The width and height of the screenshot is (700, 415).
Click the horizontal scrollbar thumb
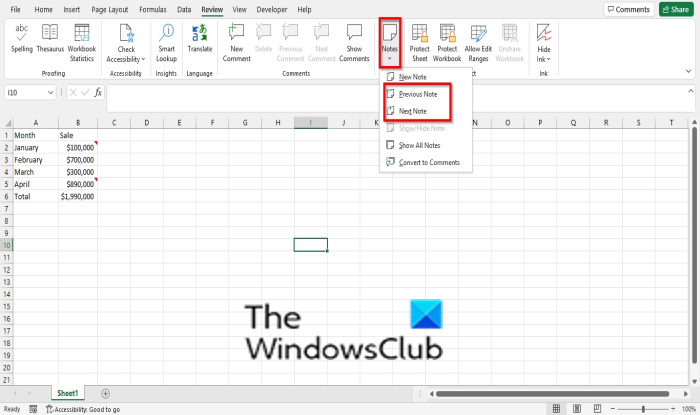coord(552,394)
